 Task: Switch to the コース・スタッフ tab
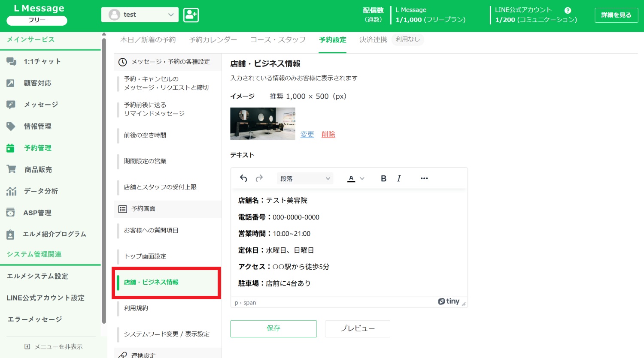278,40
